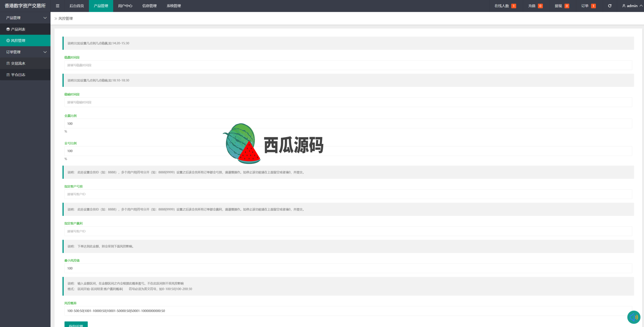
Task: Click the 在线人数 counter
Action: click(x=505, y=6)
